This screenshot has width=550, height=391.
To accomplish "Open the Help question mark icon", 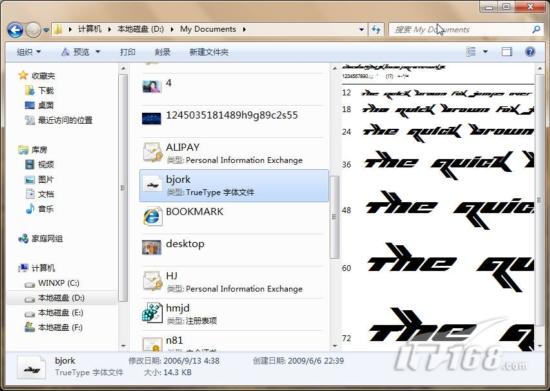I will tap(530, 52).
